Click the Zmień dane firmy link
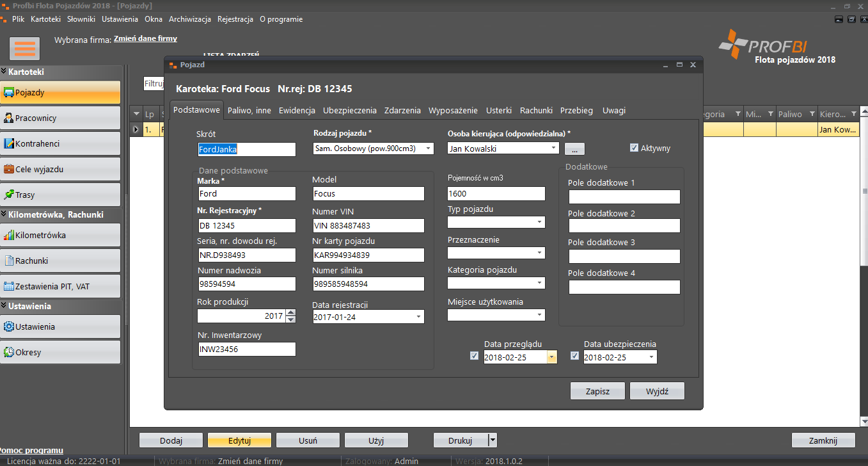The image size is (868, 466). tap(145, 38)
